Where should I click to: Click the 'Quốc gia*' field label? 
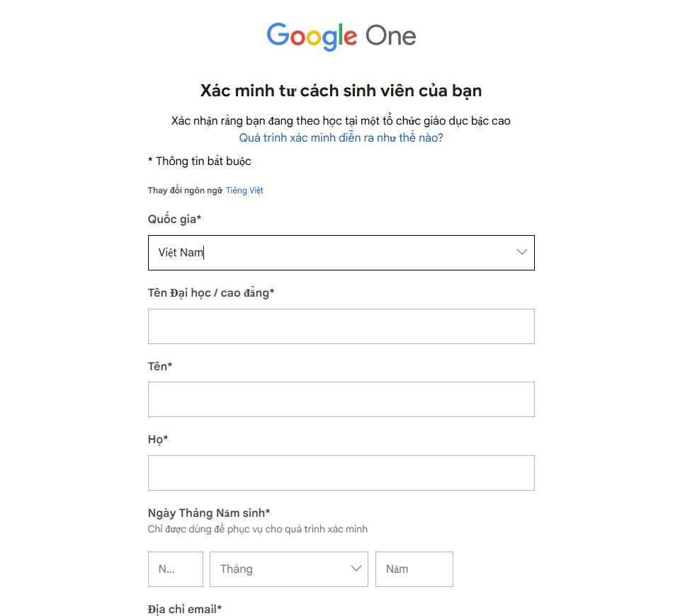(174, 219)
